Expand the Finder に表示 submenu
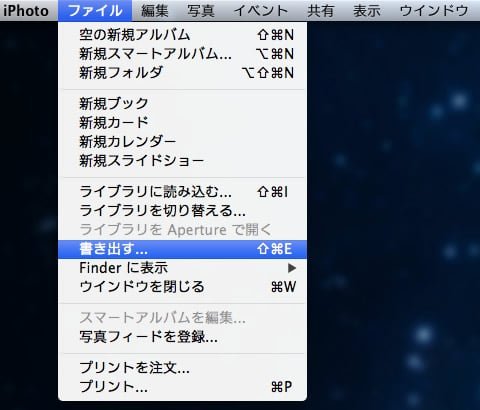 (182, 268)
